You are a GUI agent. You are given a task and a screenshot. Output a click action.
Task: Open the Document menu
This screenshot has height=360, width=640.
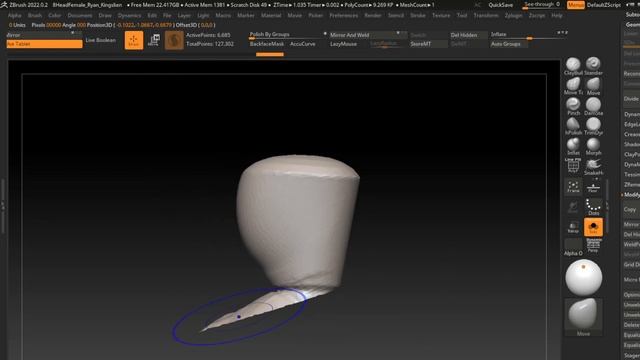click(80, 16)
